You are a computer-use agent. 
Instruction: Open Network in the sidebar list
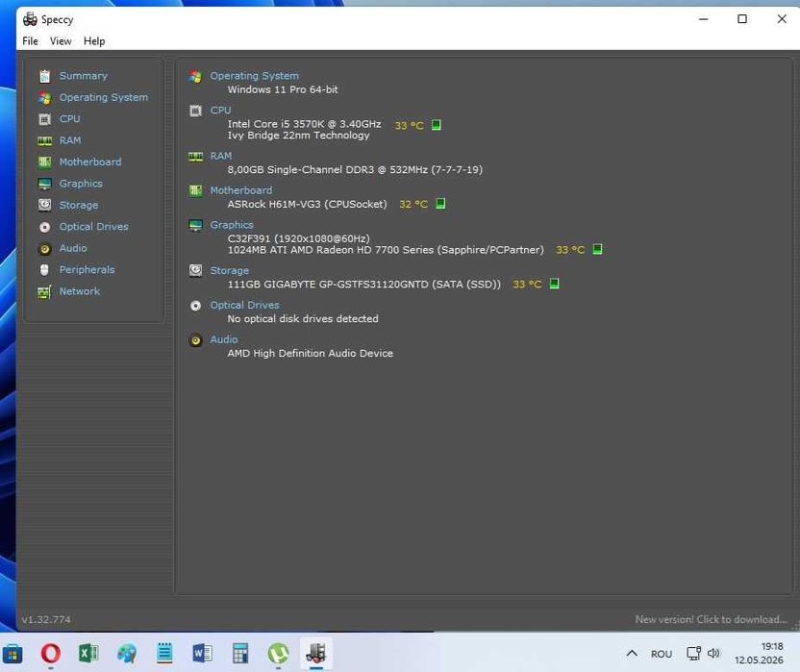(80, 291)
